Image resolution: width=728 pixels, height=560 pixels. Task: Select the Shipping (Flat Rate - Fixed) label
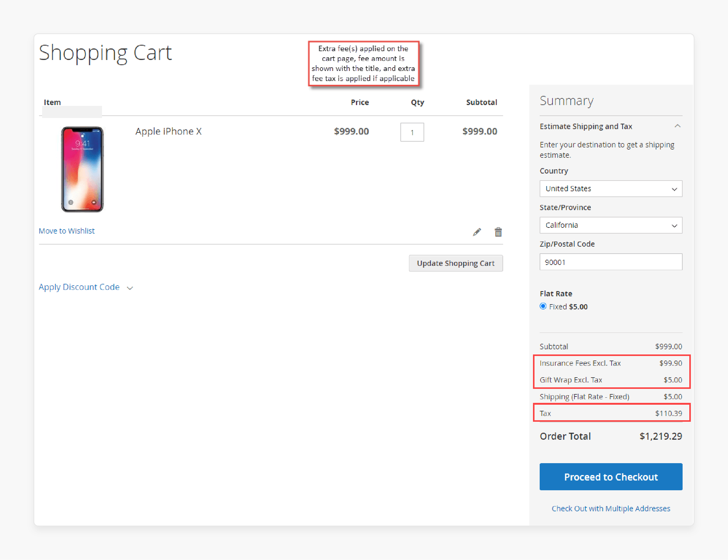(584, 396)
